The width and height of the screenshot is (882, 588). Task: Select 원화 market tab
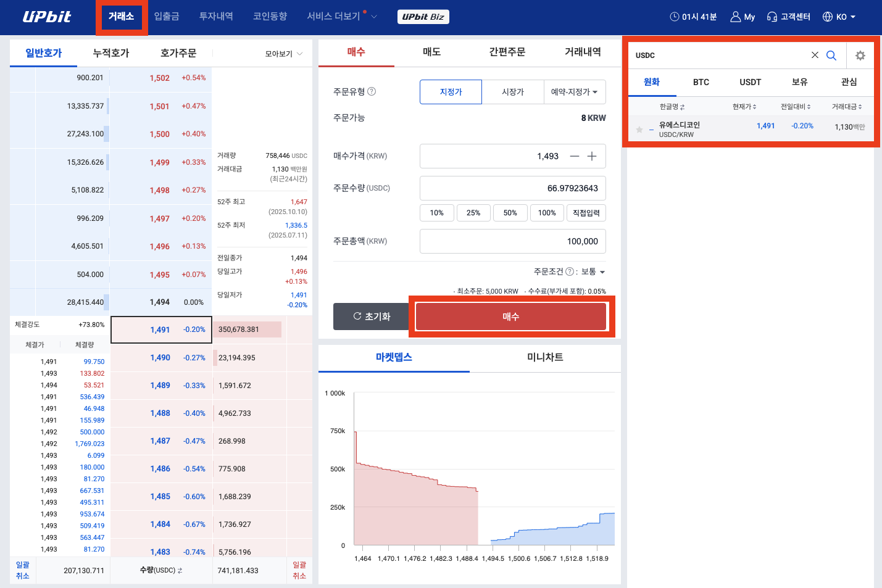(x=652, y=82)
